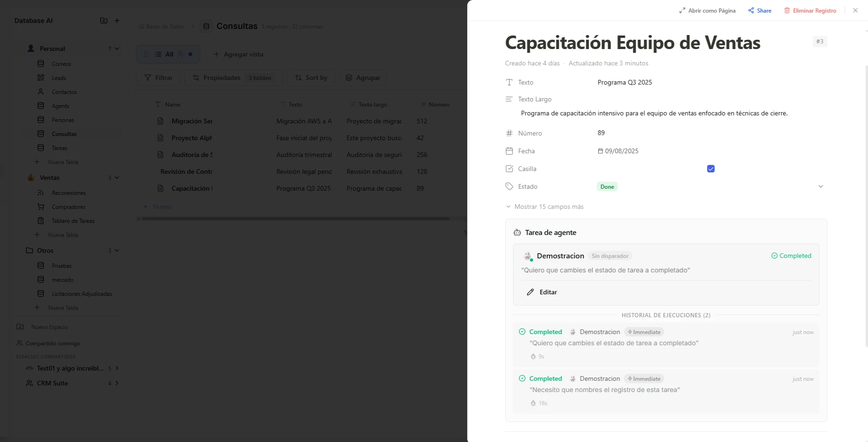
Task: Open mercado table in sidebar
Action: (x=63, y=280)
